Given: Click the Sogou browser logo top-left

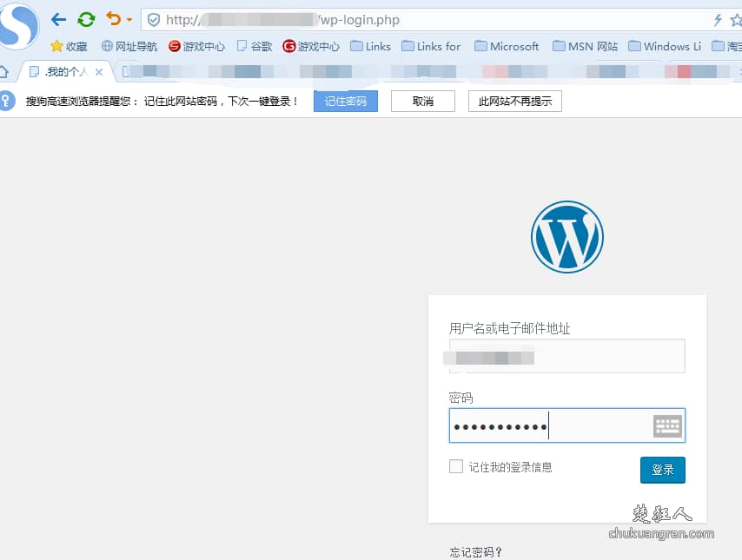Looking at the screenshot, I should [17, 23].
